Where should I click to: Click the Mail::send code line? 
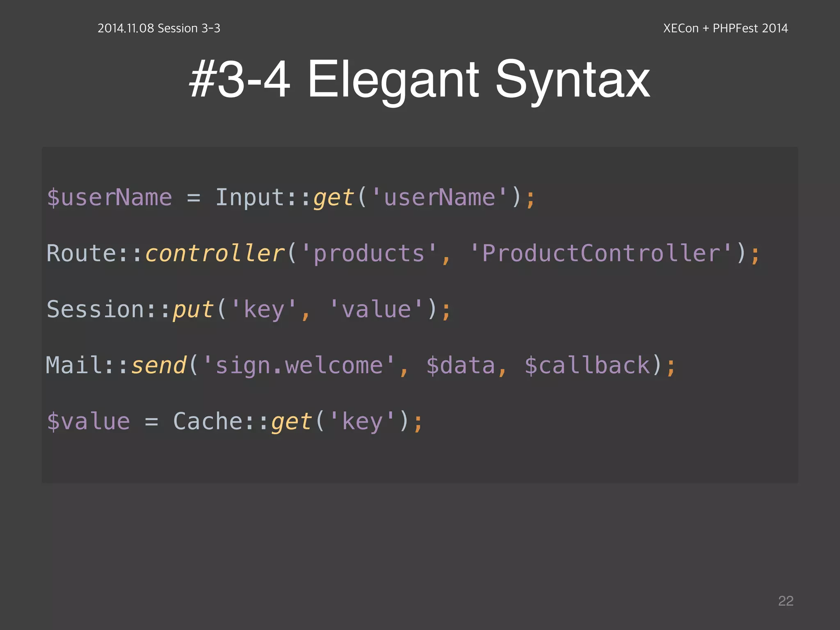pyautogui.click(x=361, y=365)
